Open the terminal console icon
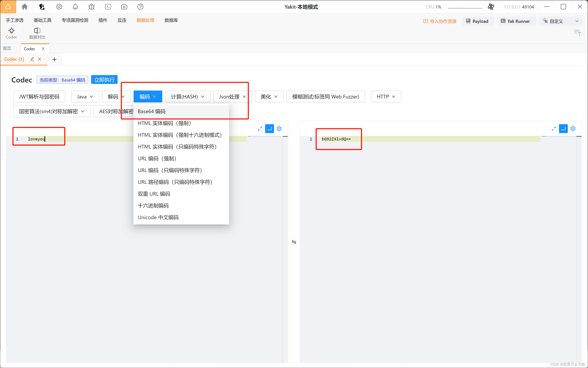 coord(108,7)
